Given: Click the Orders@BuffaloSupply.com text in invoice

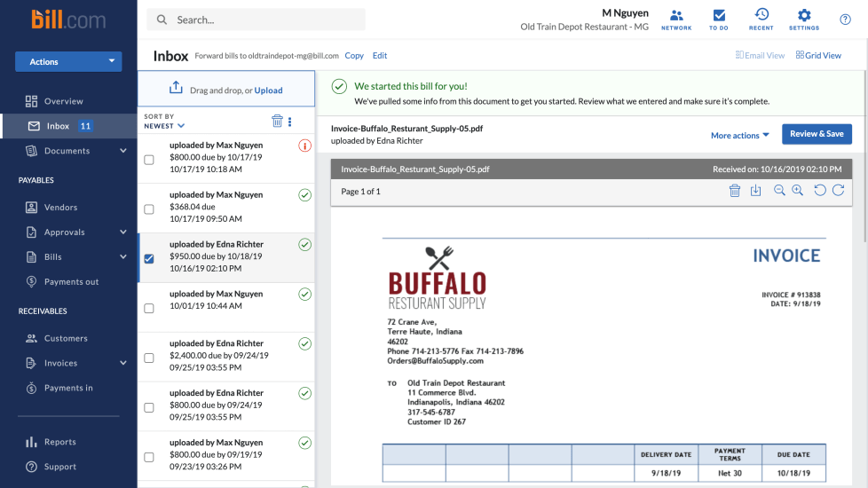Looking at the screenshot, I should pyautogui.click(x=435, y=361).
